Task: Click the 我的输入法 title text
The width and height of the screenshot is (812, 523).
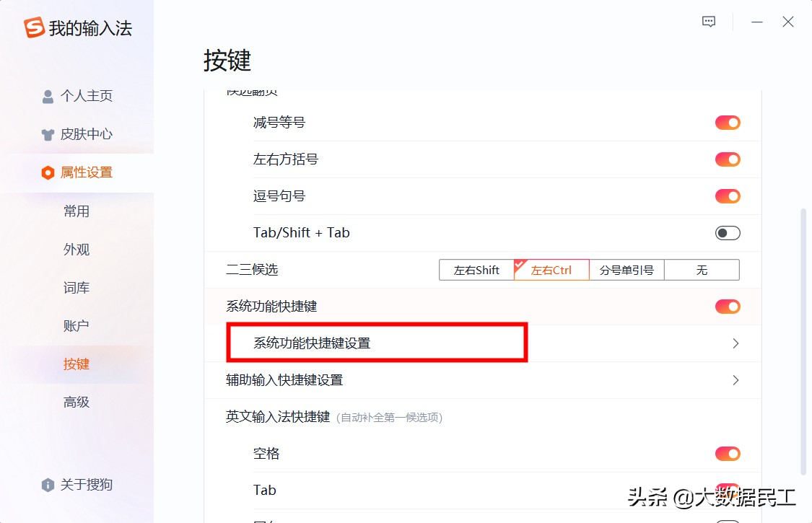Action: pyautogui.click(x=91, y=28)
